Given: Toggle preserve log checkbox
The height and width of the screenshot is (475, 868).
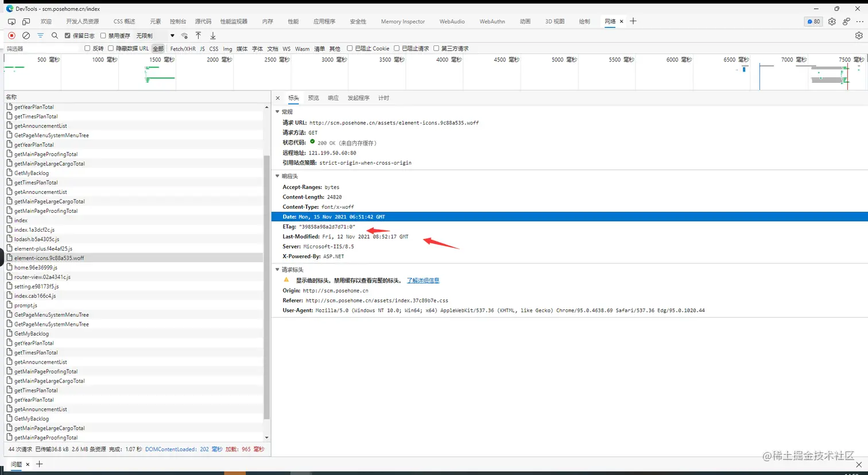Looking at the screenshot, I should (x=68, y=36).
